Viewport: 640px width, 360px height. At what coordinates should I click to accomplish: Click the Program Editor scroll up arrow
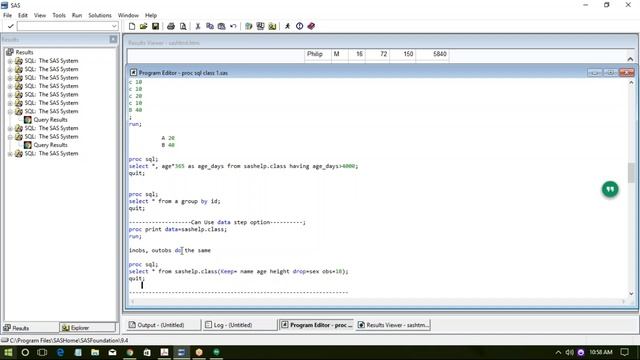[x=631, y=82]
